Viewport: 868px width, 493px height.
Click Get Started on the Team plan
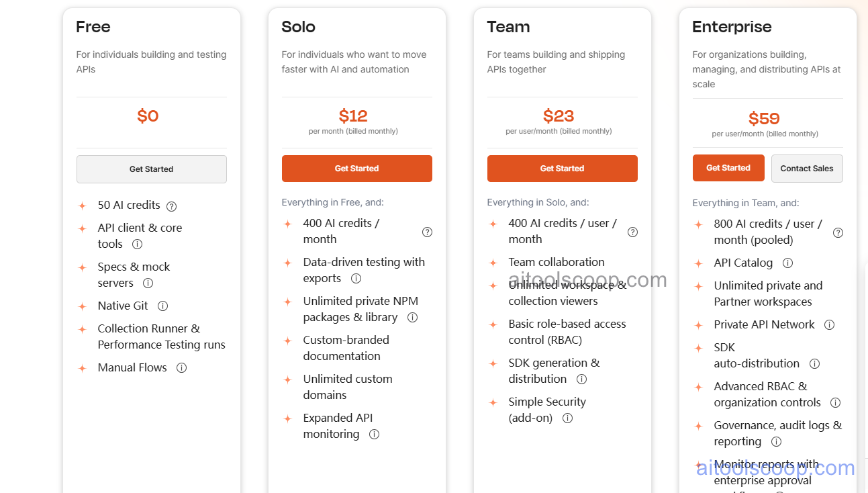click(563, 169)
